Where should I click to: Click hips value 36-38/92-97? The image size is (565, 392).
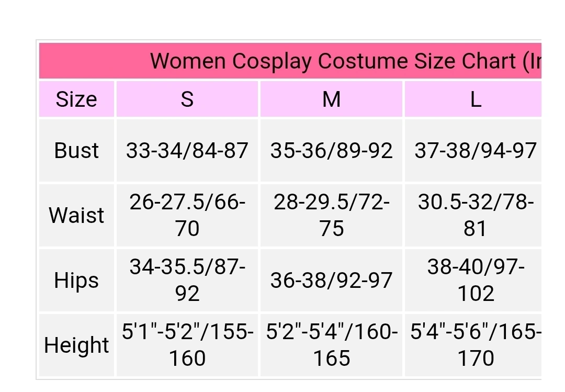pos(331,280)
